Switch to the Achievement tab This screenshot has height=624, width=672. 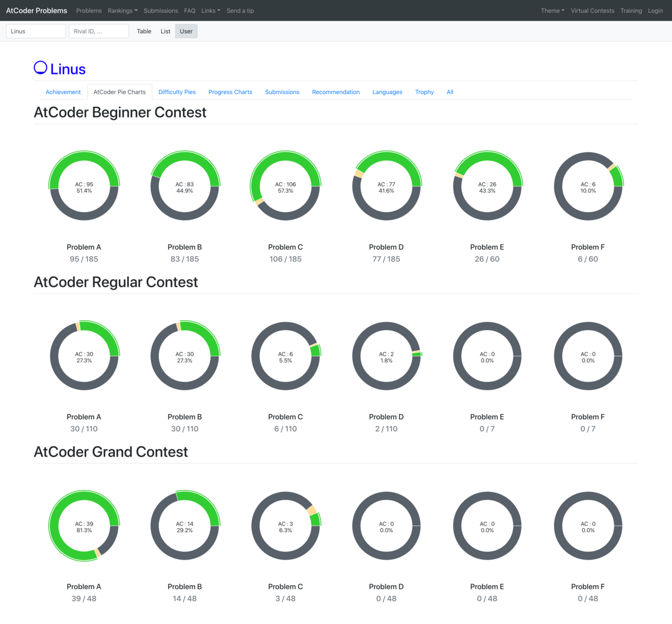click(x=63, y=92)
